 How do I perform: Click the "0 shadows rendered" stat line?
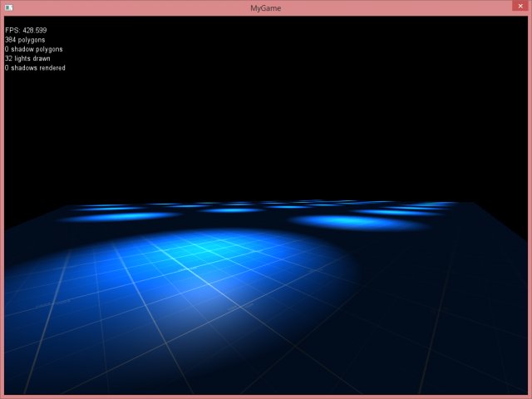tap(35, 67)
